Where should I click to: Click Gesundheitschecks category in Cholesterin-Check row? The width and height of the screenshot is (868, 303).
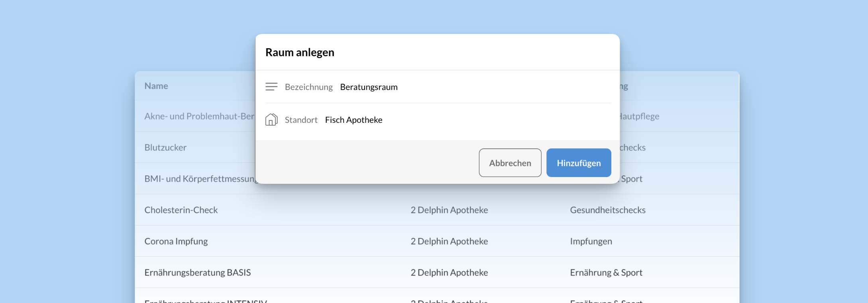point(607,210)
